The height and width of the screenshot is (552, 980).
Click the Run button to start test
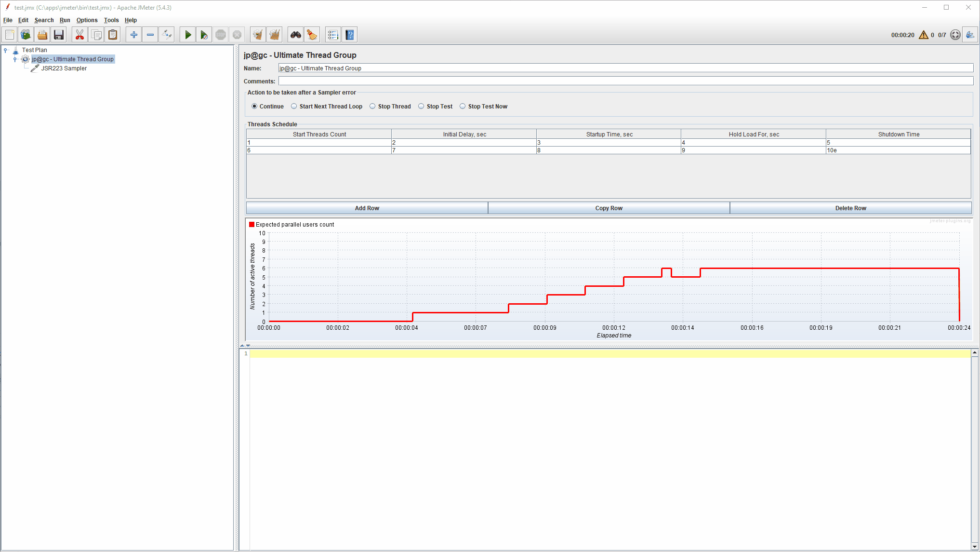point(188,34)
